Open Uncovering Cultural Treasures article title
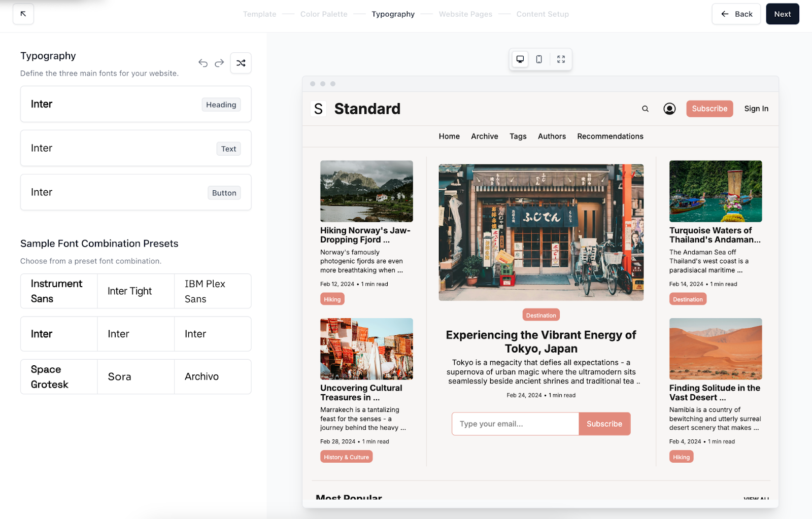 (x=361, y=393)
